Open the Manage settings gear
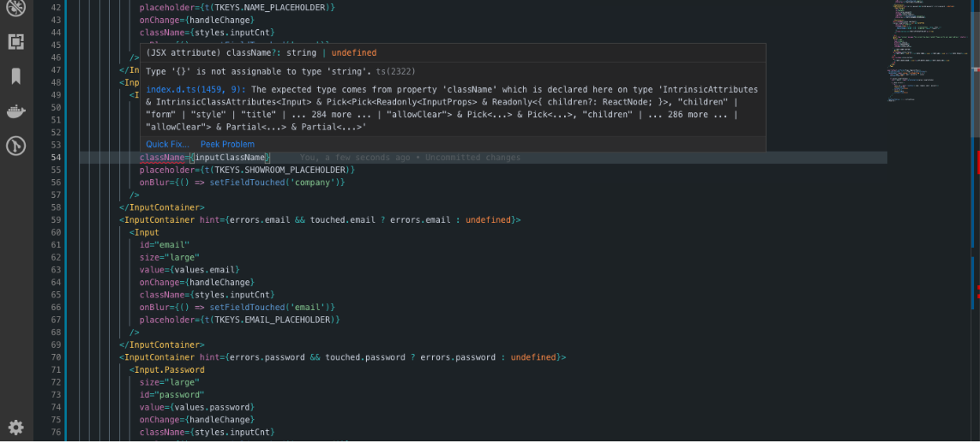980x443 pixels. pyautogui.click(x=15, y=427)
